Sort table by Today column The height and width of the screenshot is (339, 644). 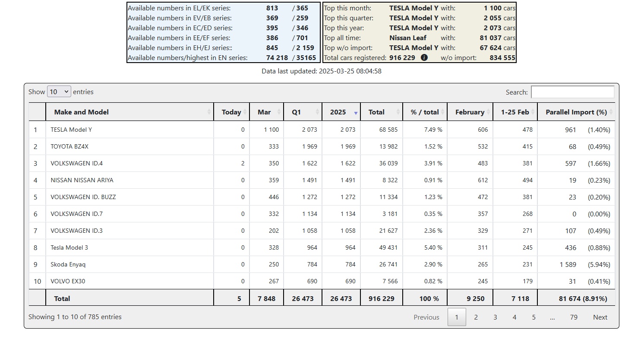pyautogui.click(x=231, y=112)
